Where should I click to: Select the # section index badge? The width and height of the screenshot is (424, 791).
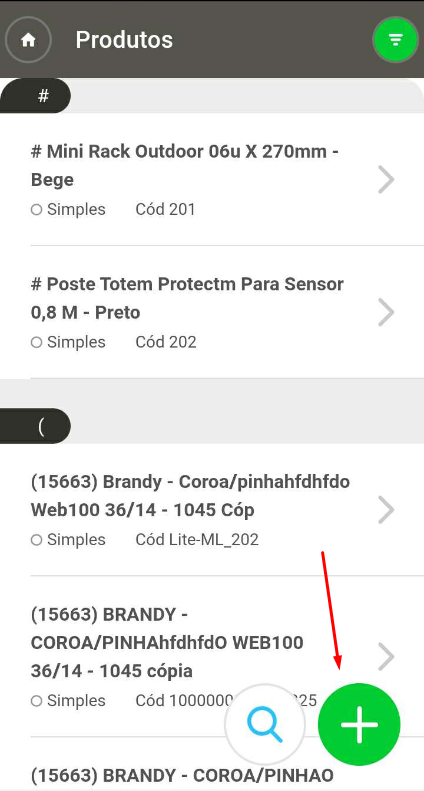click(35, 95)
